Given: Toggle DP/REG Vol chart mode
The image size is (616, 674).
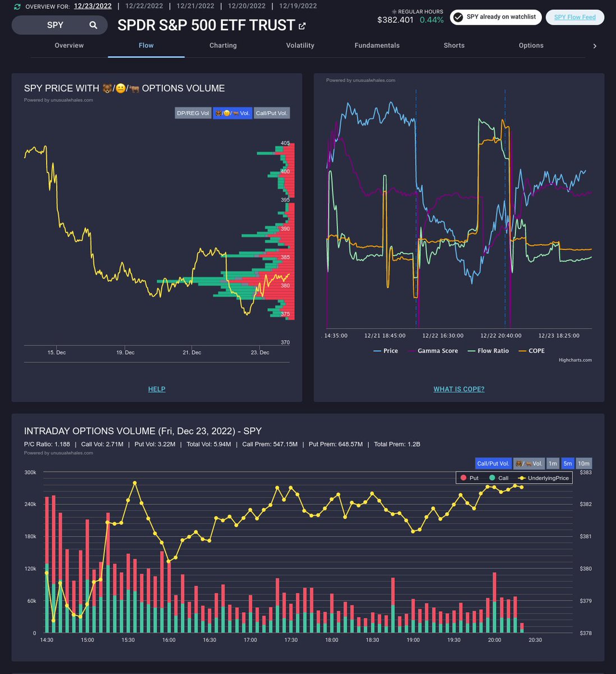Looking at the screenshot, I should 193,113.
